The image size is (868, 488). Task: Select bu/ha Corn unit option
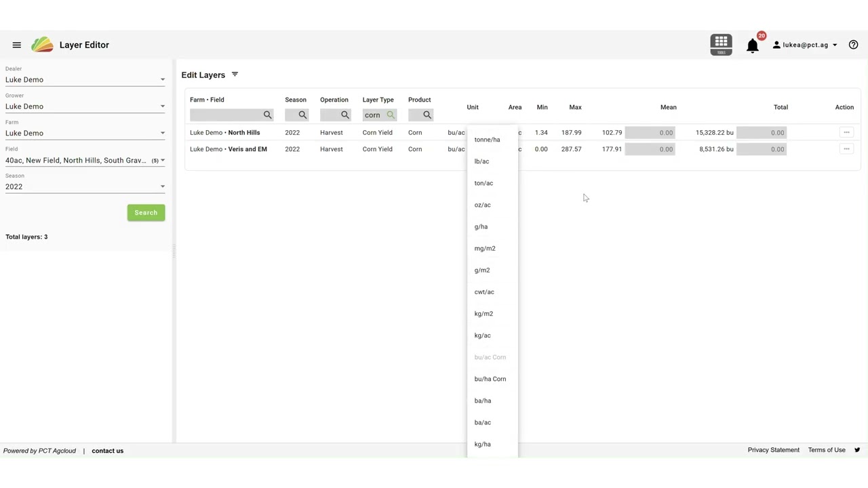492,379
